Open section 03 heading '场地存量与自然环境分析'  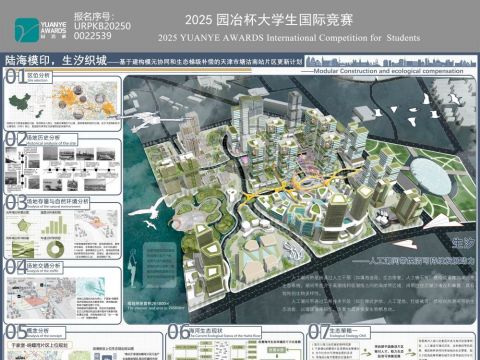tap(58, 201)
